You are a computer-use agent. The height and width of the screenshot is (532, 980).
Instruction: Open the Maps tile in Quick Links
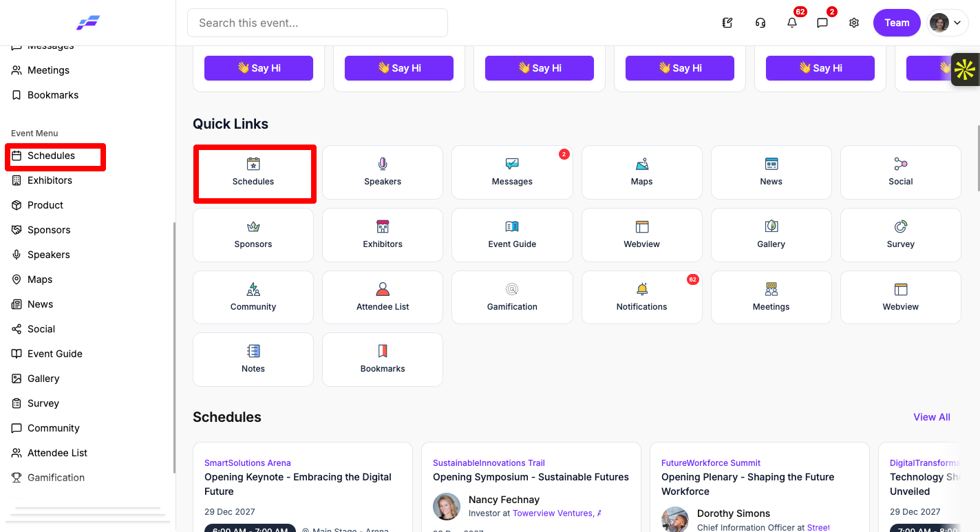point(641,172)
